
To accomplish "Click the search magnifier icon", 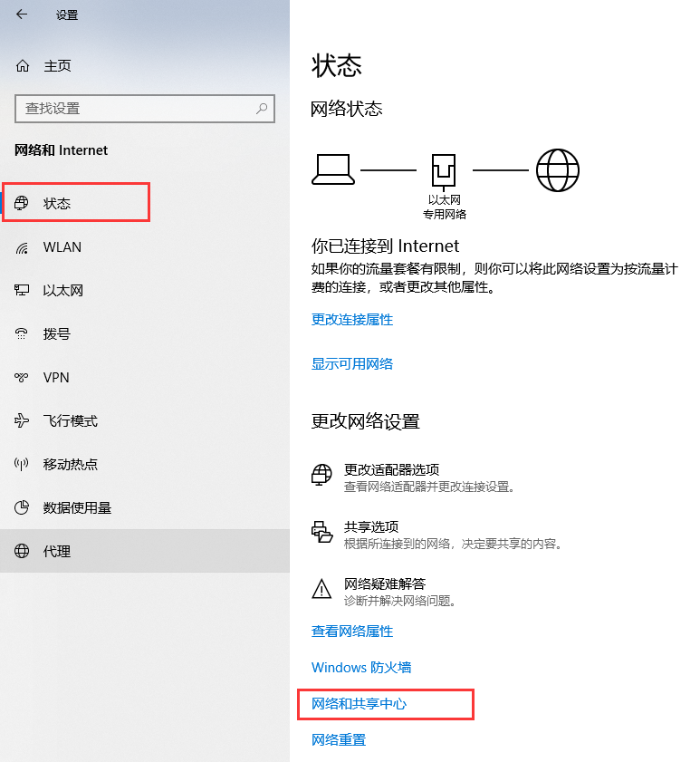I will [x=262, y=109].
